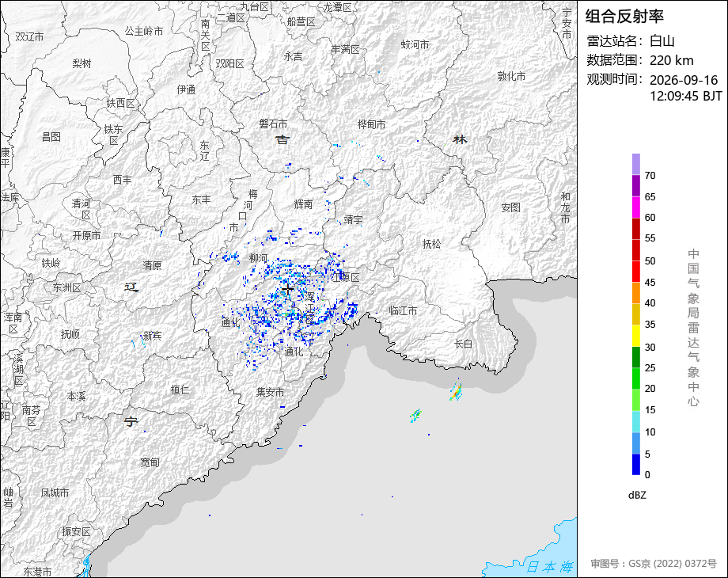This screenshot has width=728, height=578.
Task: Click the 宽甸 map label
Action: tap(150, 462)
